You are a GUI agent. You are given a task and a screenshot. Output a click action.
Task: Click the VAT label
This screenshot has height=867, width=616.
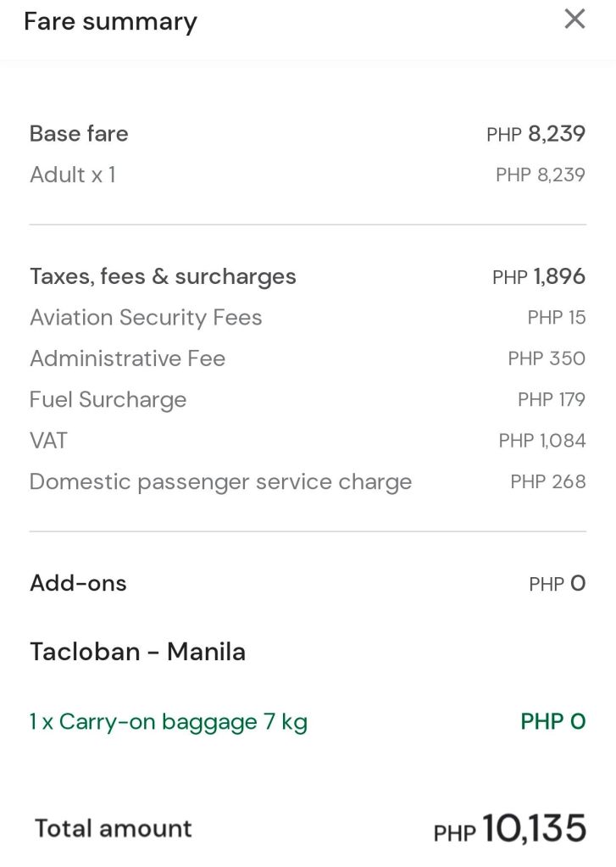pyautogui.click(x=48, y=441)
